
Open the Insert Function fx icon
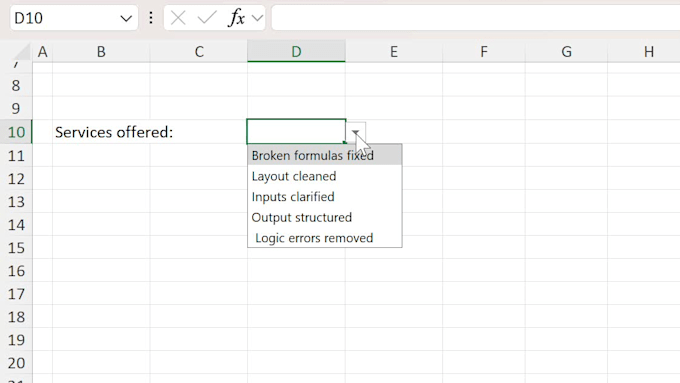coord(236,18)
